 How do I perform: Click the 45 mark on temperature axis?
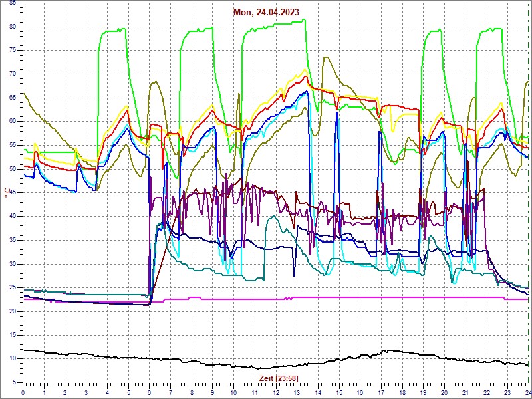13,193
